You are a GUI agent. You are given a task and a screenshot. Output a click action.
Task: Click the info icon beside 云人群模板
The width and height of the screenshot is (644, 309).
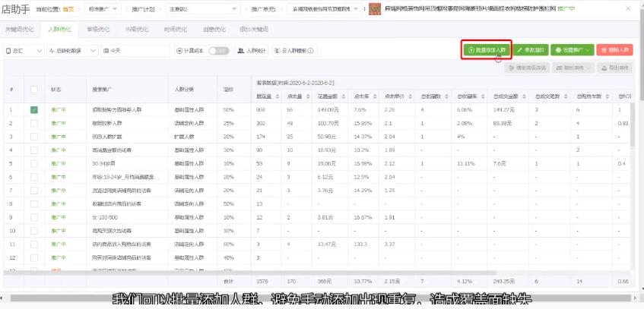pos(311,51)
